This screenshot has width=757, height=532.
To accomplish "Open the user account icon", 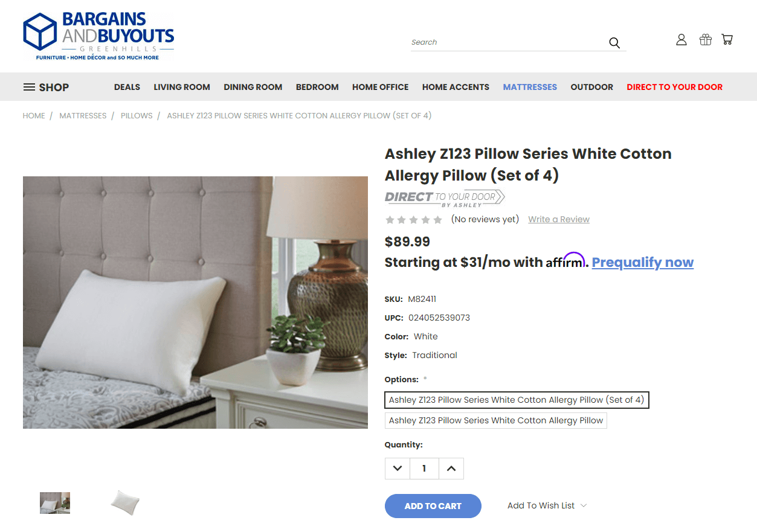I will (681, 40).
